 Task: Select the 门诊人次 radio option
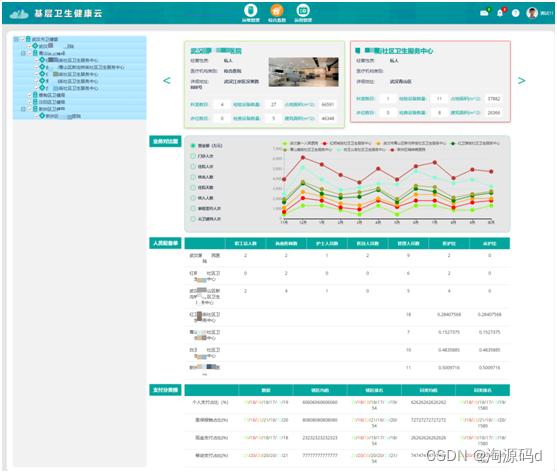click(x=193, y=156)
